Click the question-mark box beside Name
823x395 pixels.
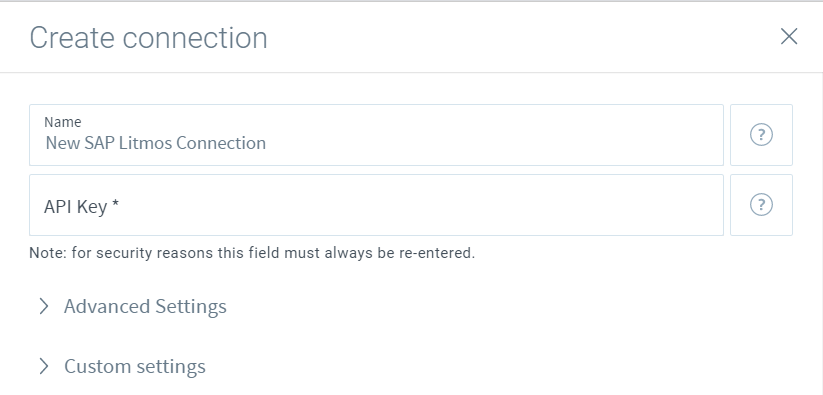(761, 135)
